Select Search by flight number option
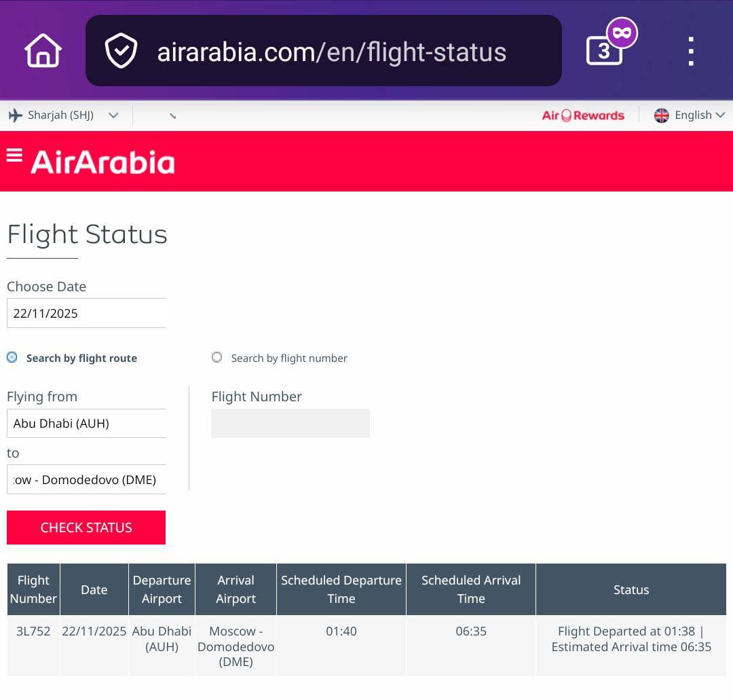The width and height of the screenshot is (733, 700). [x=217, y=357]
